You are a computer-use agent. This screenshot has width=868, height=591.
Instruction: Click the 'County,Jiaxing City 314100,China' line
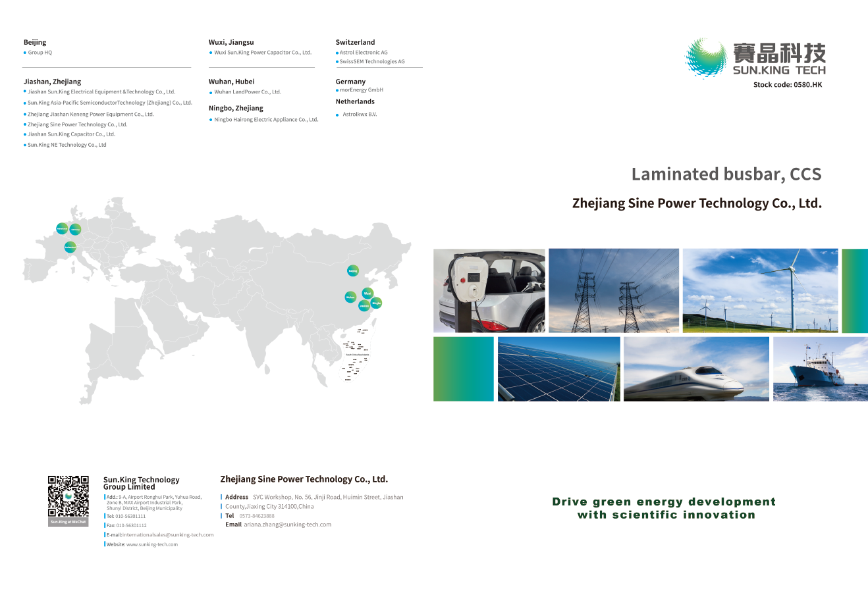pos(269,507)
